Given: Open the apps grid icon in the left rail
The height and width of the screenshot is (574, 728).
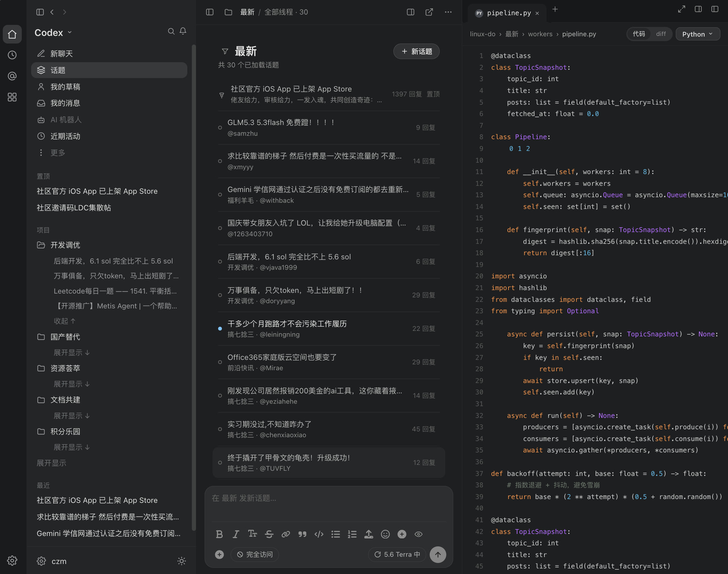Looking at the screenshot, I should [x=12, y=97].
